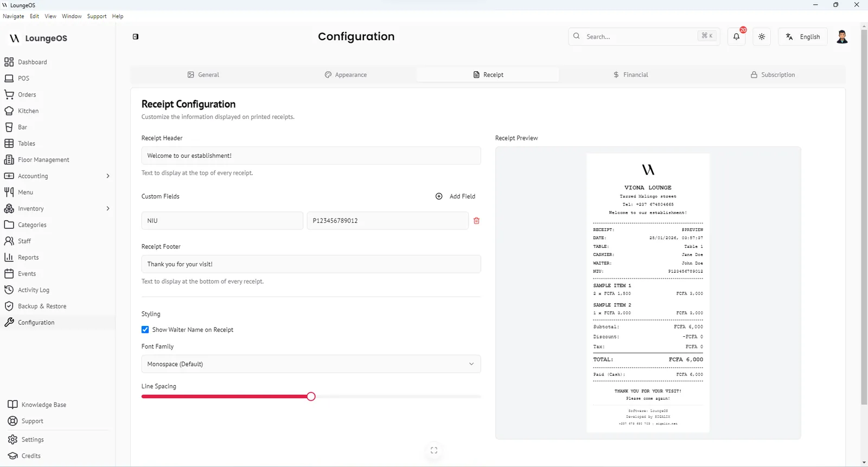Image resolution: width=868 pixels, height=467 pixels.
Task: Open user profile avatar
Action: coord(842,36)
